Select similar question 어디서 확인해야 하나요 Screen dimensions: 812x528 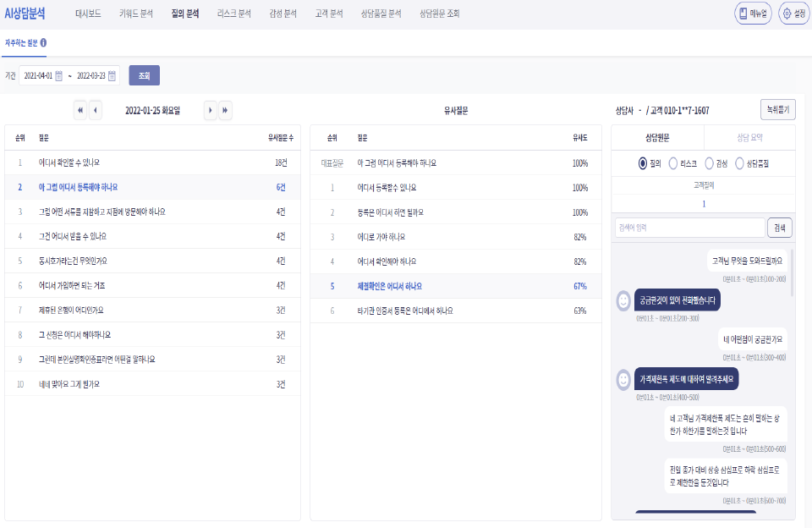point(456,261)
